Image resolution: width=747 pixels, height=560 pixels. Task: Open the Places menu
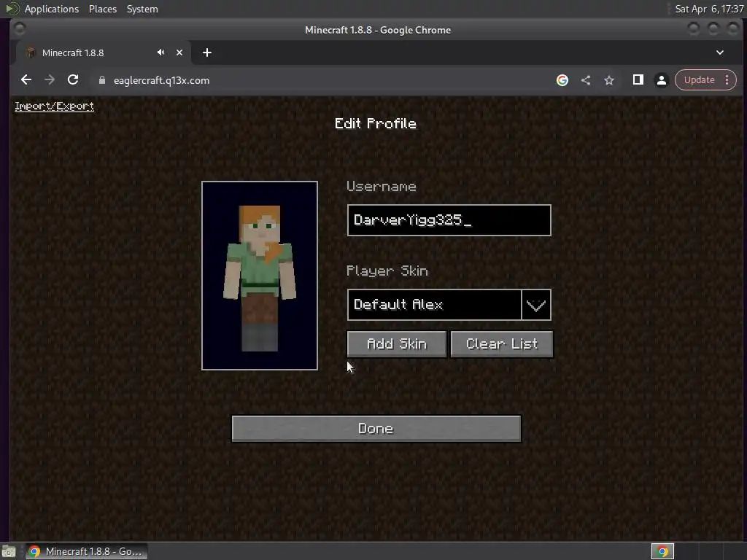[x=102, y=9]
